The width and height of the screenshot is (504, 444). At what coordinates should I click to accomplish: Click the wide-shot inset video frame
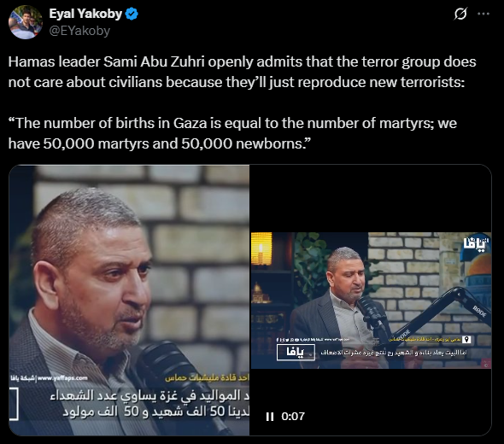(x=371, y=300)
